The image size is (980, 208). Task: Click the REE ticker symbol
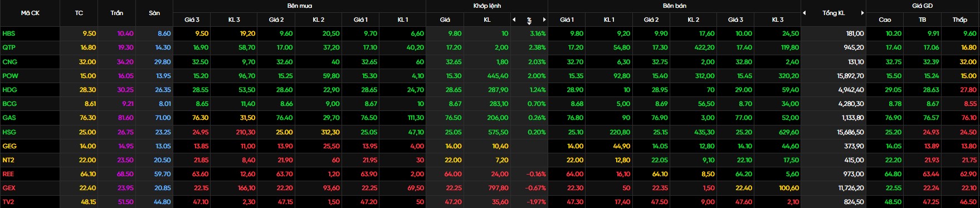8,174
